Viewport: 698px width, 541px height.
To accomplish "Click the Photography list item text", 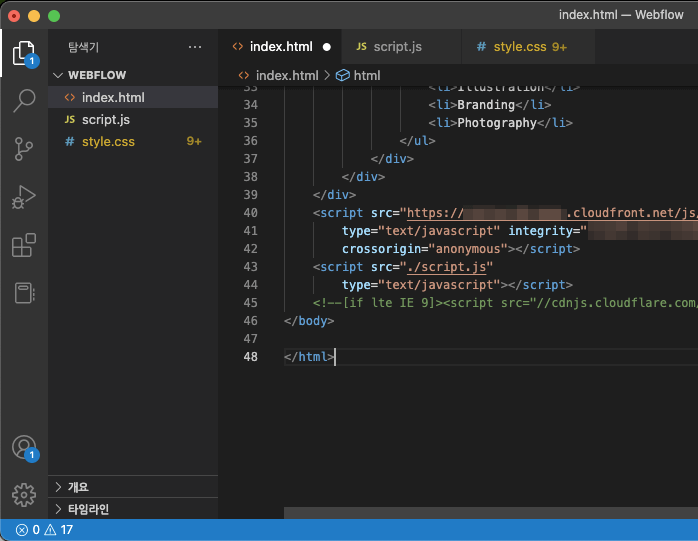I will pyautogui.click(x=497, y=123).
